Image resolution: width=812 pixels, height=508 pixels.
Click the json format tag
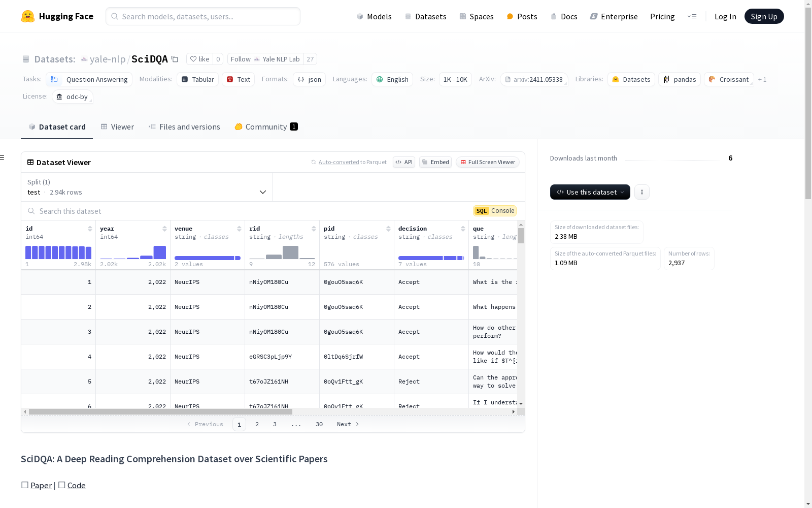[x=309, y=79]
